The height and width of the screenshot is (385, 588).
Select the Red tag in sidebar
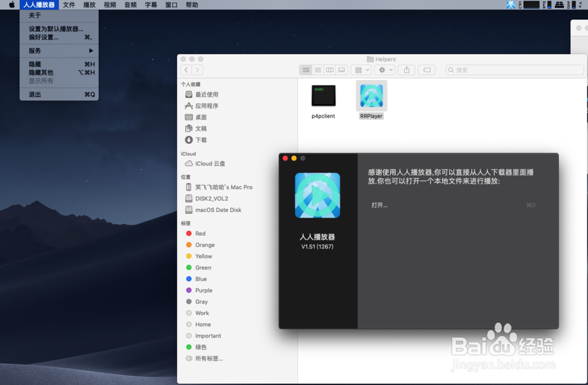pyautogui.click(x=196, y=234)
